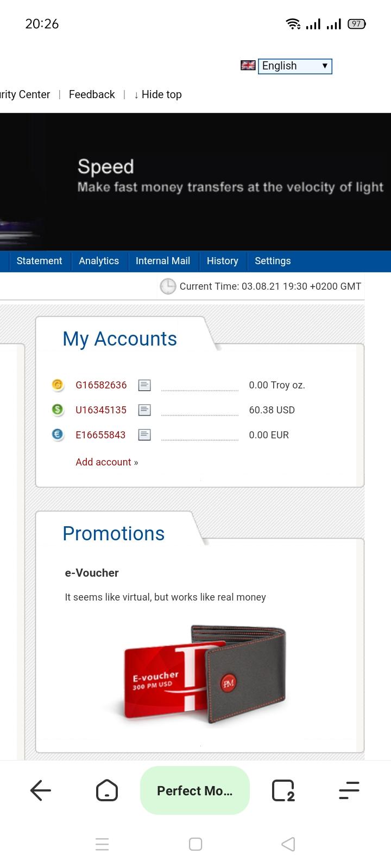Select the 0.00 Troy oz. balance

277,385
